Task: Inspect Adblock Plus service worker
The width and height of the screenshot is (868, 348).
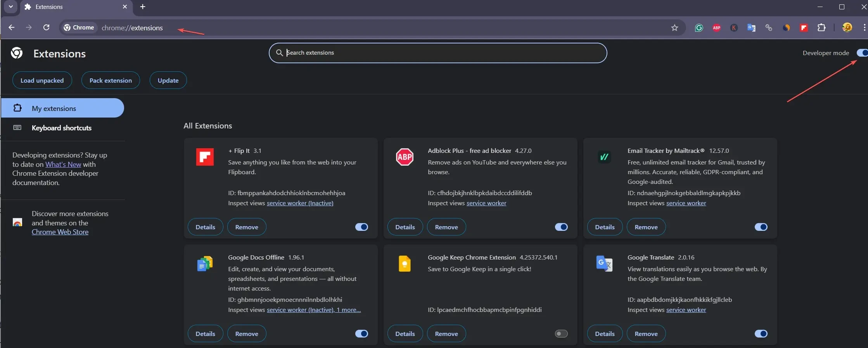Action: coord(486,203)
